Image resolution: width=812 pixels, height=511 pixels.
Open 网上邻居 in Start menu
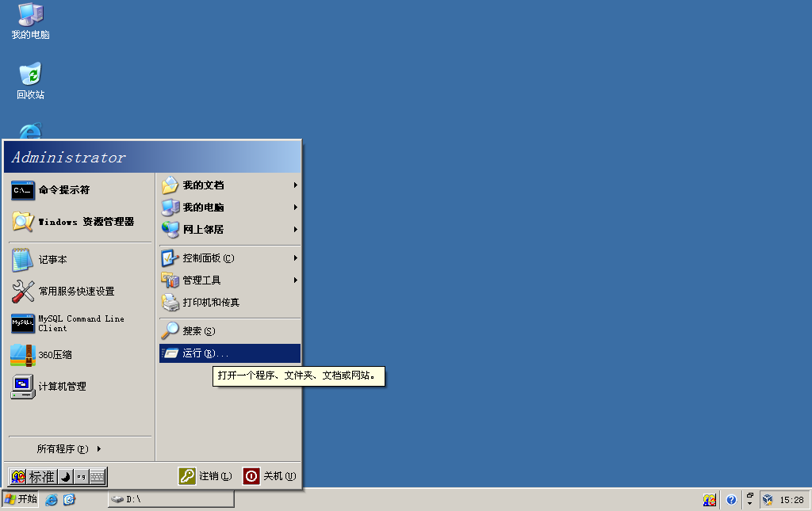point(229,229)
